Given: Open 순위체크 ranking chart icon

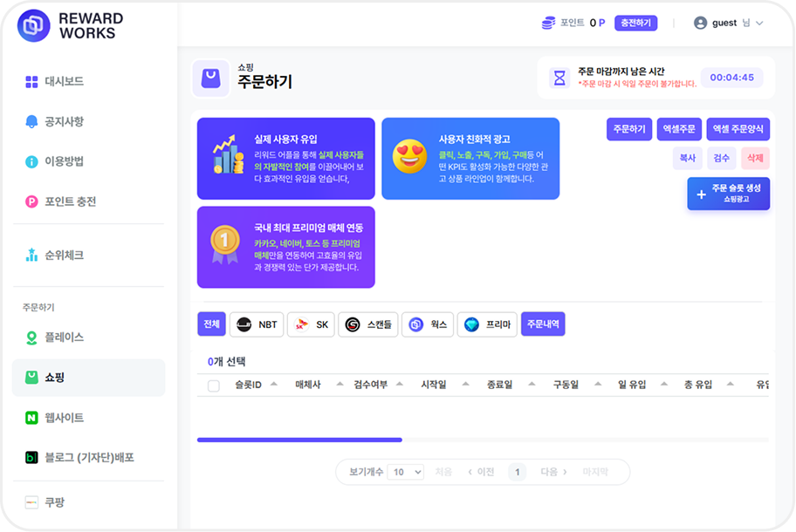Looking at the screenshot, I should click(x=32, y=256).
